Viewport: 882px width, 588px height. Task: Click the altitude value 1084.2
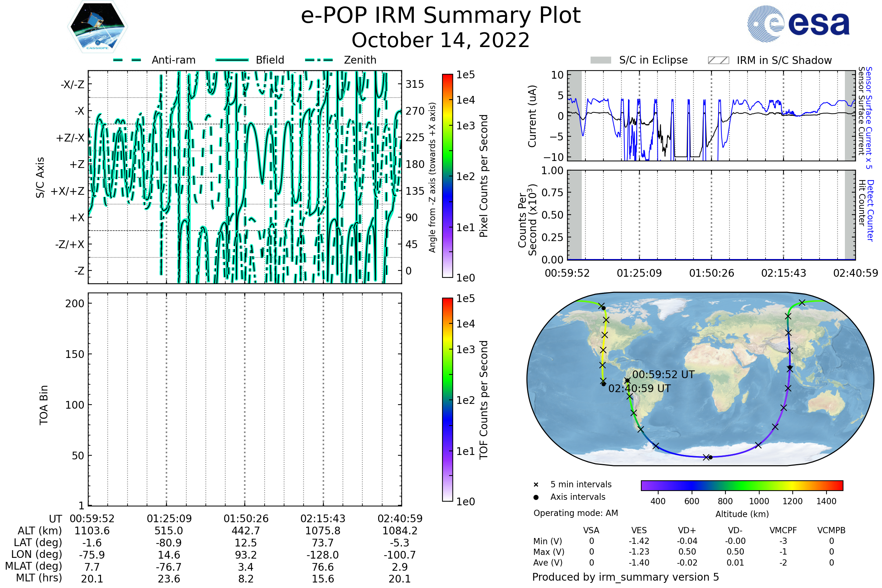pyautogui.click(x=400, y=531)
